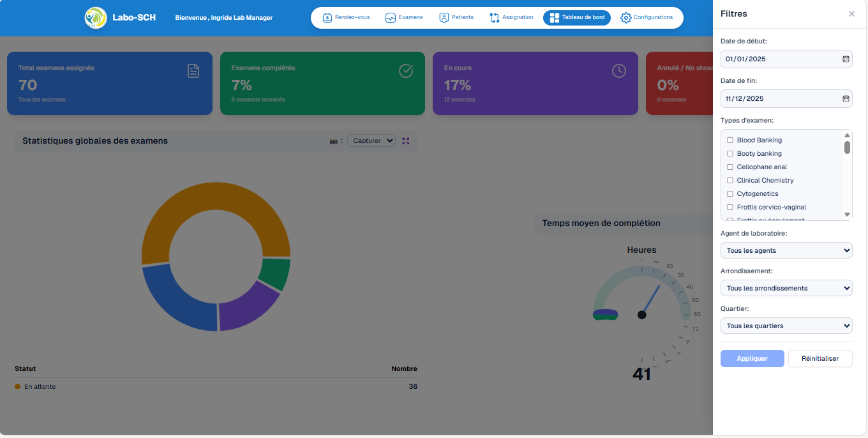Click the fullscreen expand icon on chart
Viewport: 868px width, 438px height.
click(405, 141)
